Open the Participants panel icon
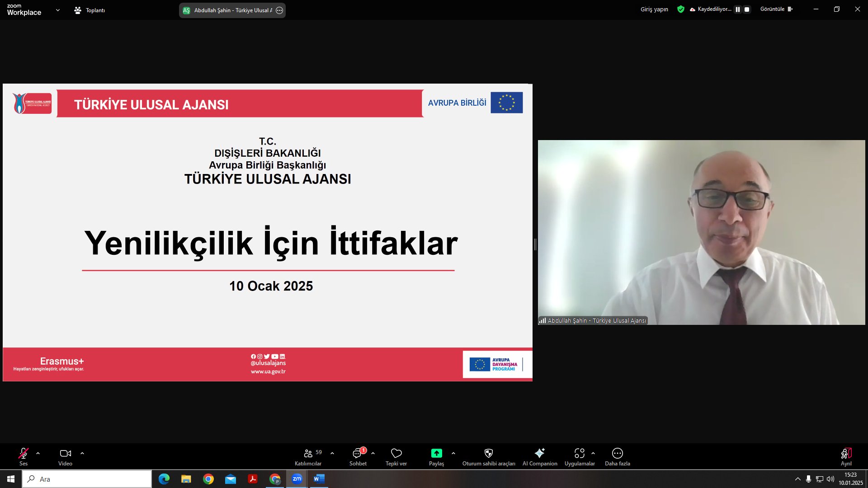This screenshot has height=488, width=868. click(x=308, y=453)
